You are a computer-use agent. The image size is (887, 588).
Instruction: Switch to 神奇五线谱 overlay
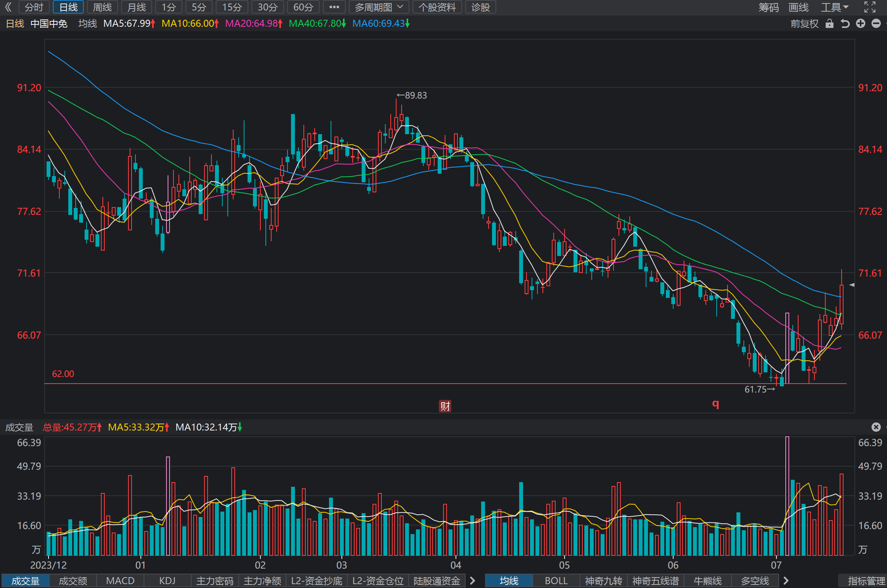pos(656,581)
